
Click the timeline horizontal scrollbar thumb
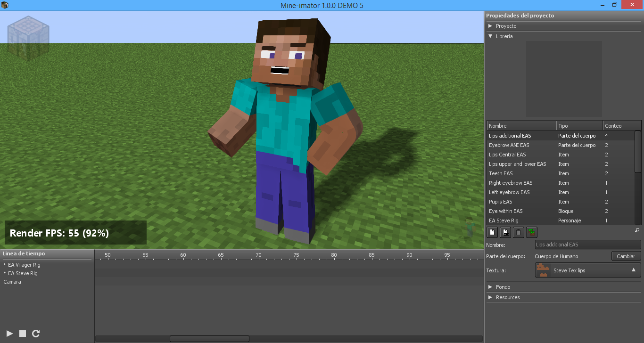209,339
